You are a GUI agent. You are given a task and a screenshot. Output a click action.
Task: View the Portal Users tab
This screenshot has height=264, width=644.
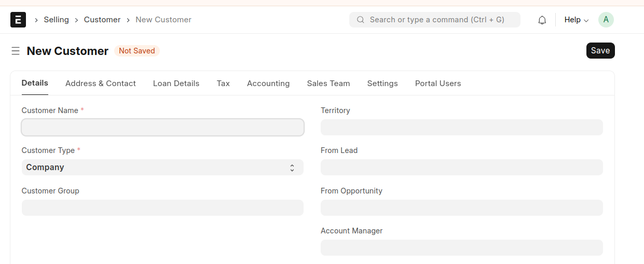(x=438, y=84)
